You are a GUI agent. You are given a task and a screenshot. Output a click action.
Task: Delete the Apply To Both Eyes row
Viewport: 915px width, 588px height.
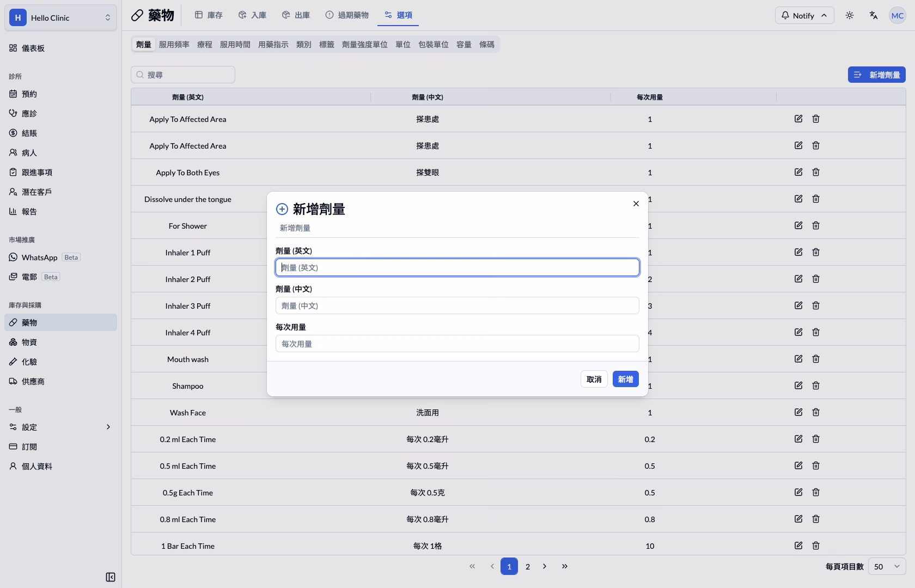pyautogui.click(x=816, y=172)
